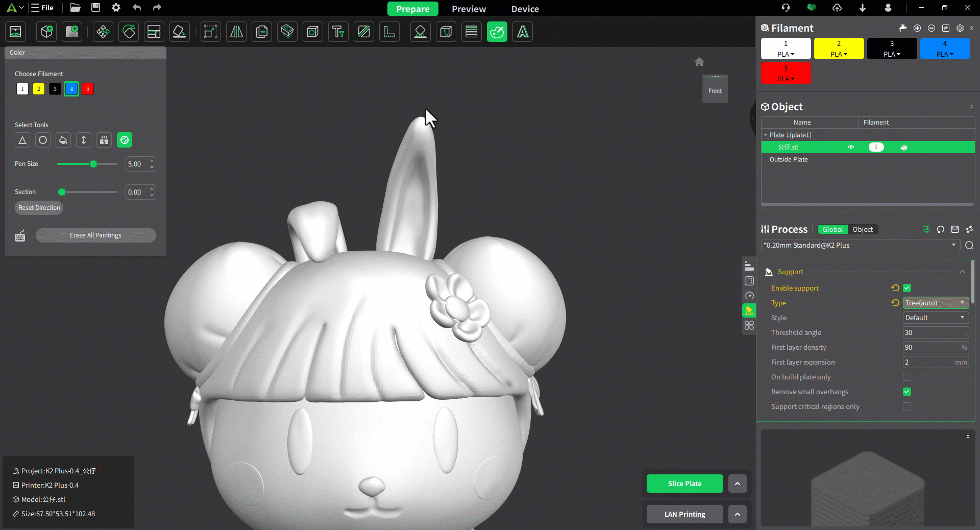980x530 pixels.
Task: Pick red filament 5 swatch in Color panel
Action: pyautogui.click(x=88, y=89)
